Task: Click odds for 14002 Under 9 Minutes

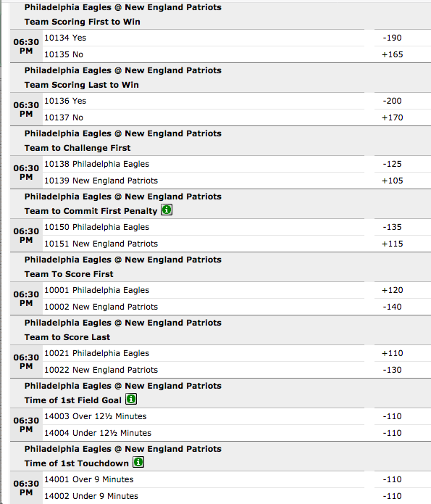Action: pos(392,496)
